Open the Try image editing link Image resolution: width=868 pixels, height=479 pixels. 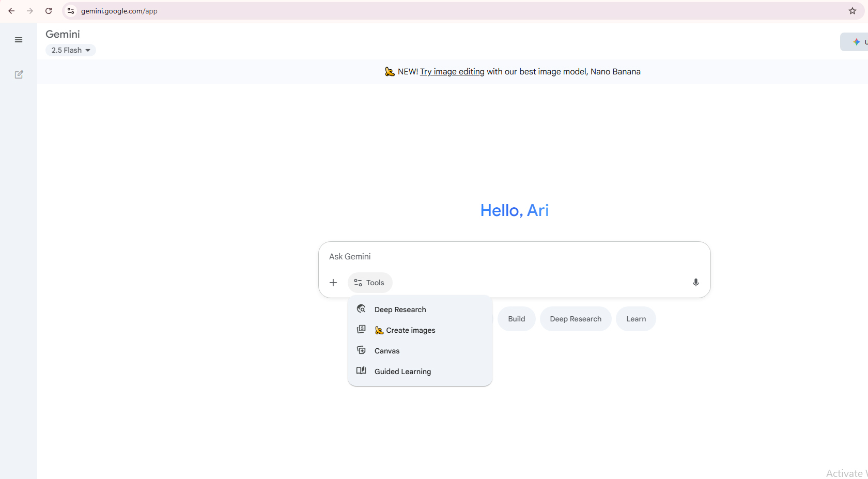452,72
